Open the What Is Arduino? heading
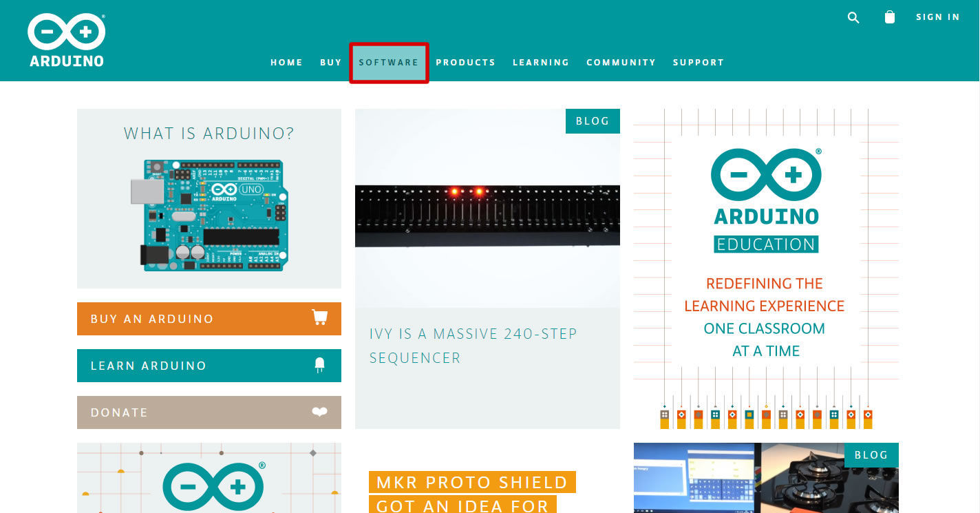 209,133
